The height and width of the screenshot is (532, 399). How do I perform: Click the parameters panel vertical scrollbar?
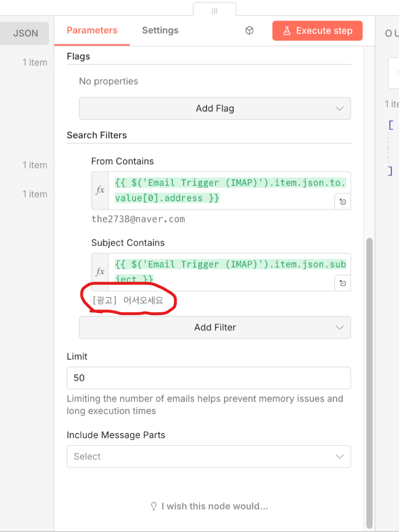(x=369, y=379)
